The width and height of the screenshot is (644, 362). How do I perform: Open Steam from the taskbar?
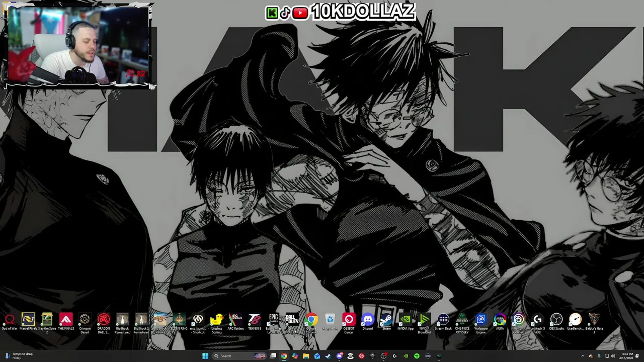pyautogui.click(x=328, y=356)
